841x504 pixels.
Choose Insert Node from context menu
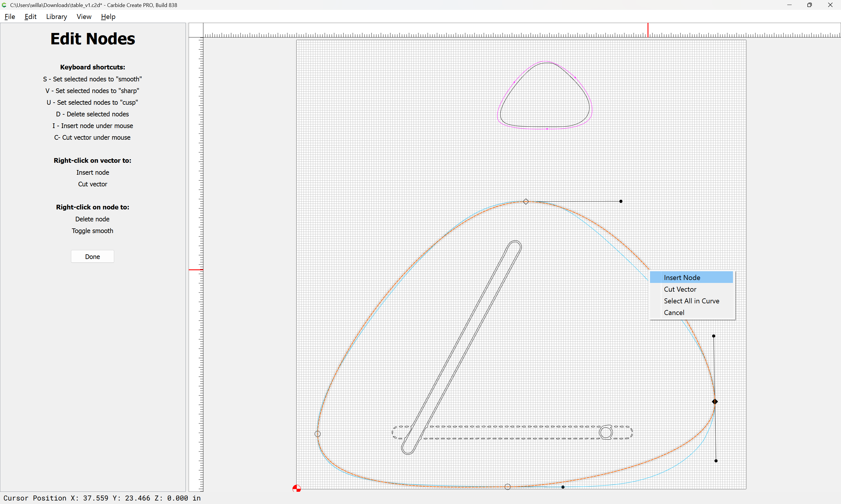682,277
